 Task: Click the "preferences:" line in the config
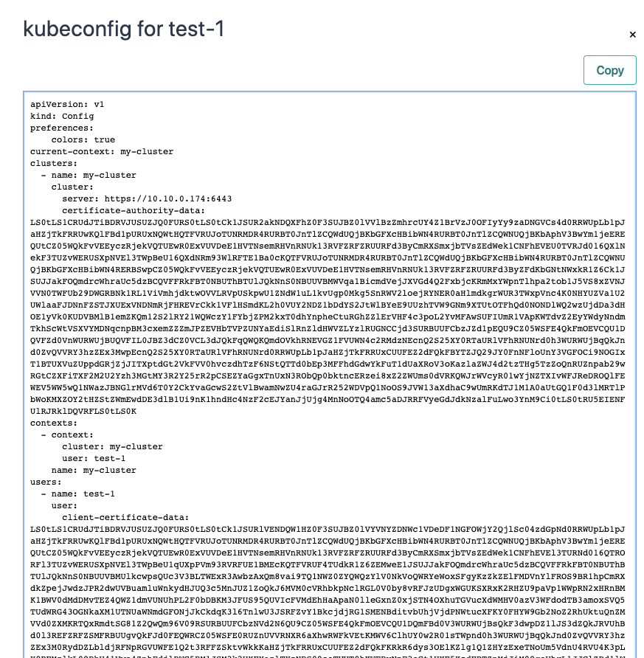coord(62,128)
